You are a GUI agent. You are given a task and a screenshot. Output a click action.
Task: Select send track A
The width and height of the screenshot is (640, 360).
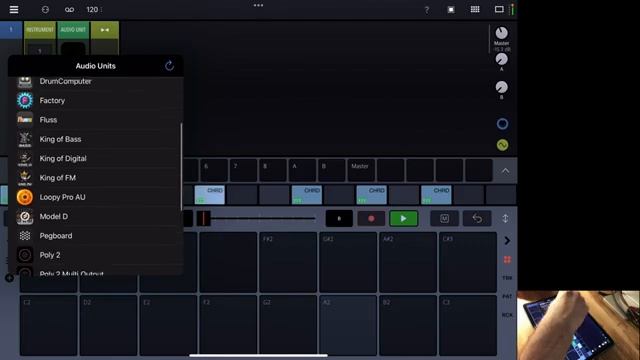coord(302,170)
